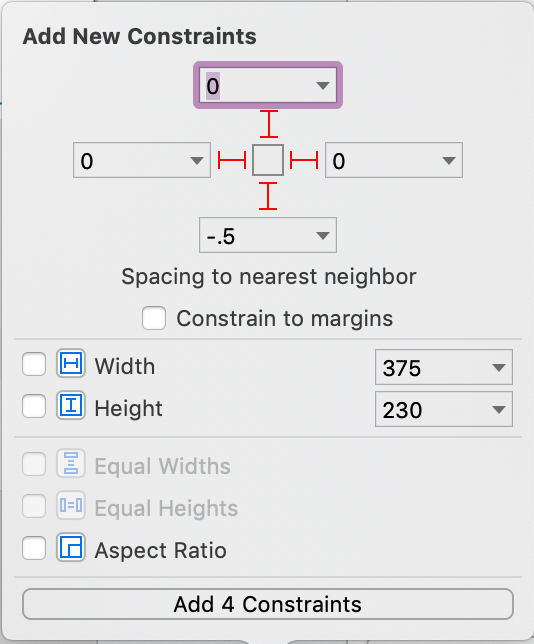
Task: Check the Width constraint checkbox
Action: [34, 364]
